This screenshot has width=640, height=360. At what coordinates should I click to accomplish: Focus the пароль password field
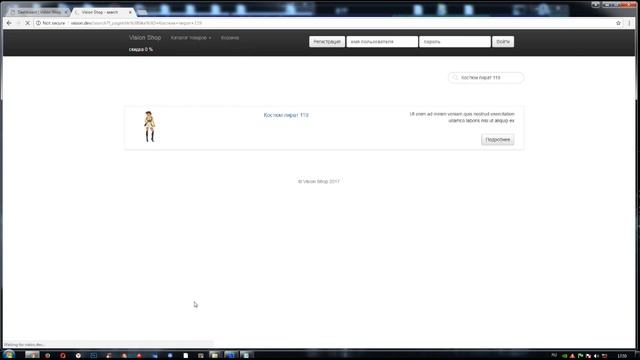(455, 42)
